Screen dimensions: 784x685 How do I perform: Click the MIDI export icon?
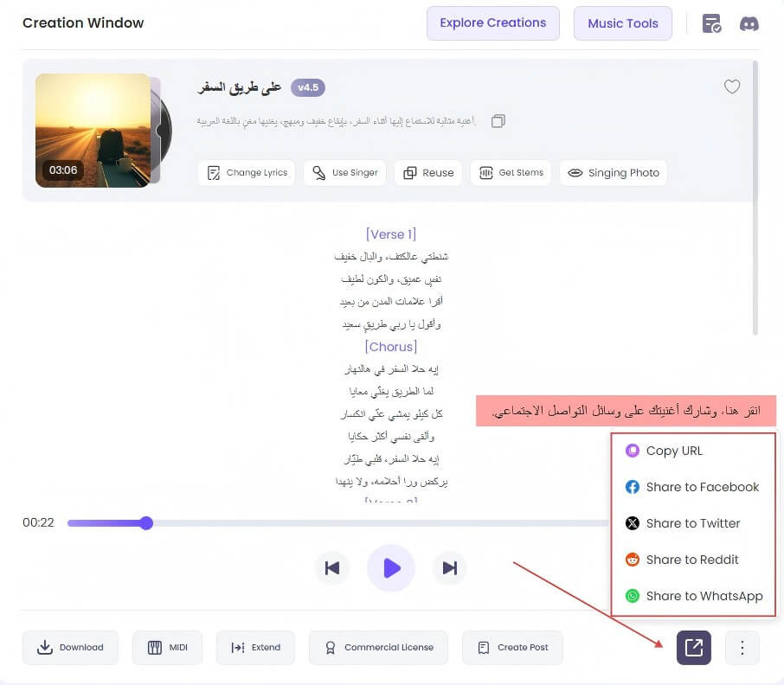tap(167, 647)
